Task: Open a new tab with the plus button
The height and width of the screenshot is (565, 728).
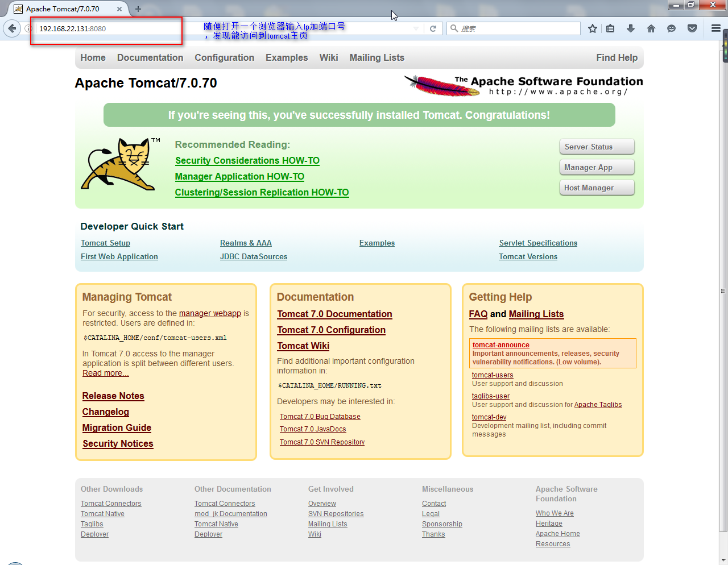Action: tap(138, 9)
